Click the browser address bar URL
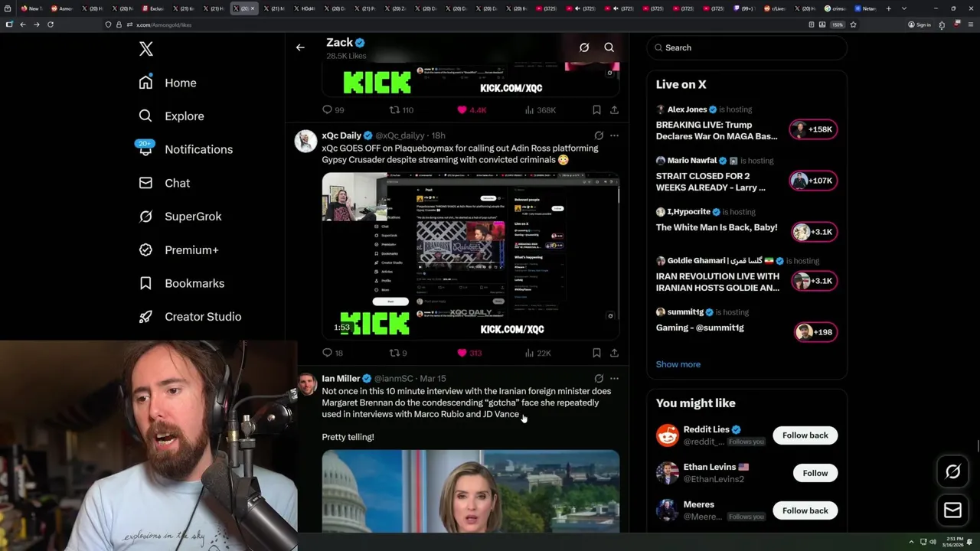Viewport: 980px width, 551px height. [164, 24]
